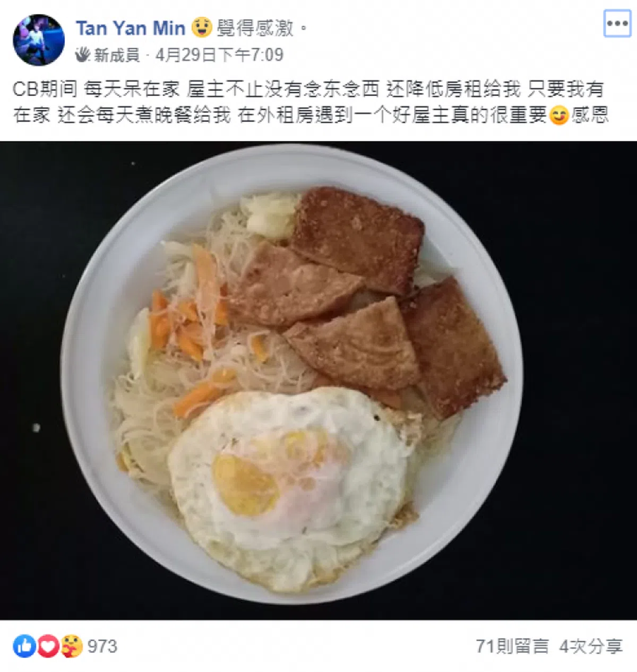Viewport: 637px width, 672px height.
Task: Open the post timestamp 4月29日下午7:09
Action: click(x=219, y=55)
